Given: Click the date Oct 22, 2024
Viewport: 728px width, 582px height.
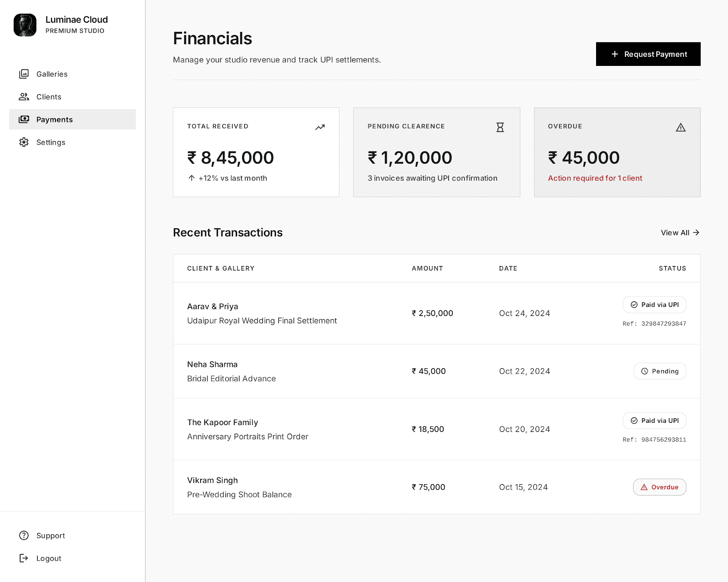Looking at the screenshot, I should [525, 371].
